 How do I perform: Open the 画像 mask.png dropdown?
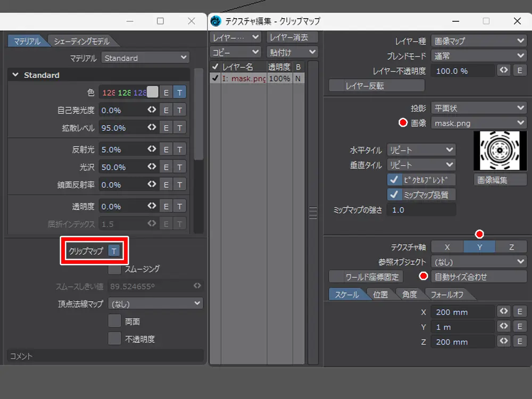coord(478,123)
